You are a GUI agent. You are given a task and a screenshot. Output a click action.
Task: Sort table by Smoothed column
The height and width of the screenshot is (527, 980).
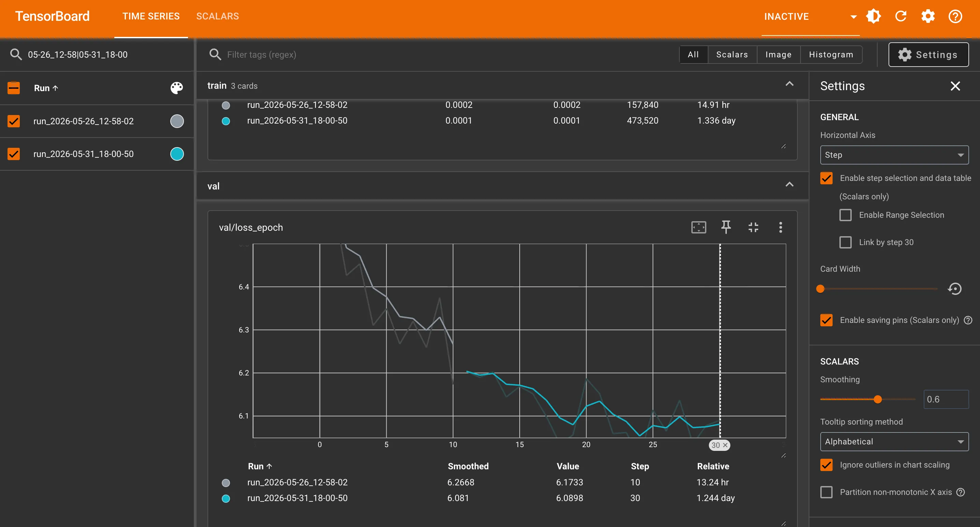click(468, 467)
